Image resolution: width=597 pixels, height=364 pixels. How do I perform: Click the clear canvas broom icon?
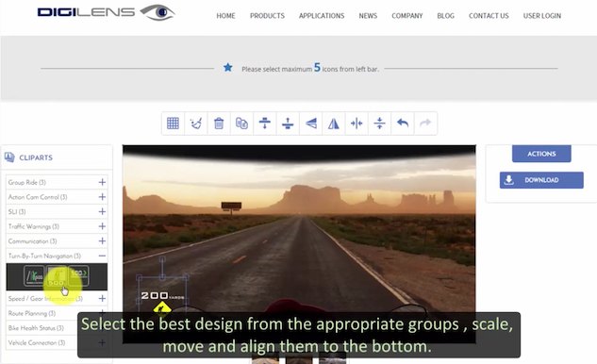[196, 123]
